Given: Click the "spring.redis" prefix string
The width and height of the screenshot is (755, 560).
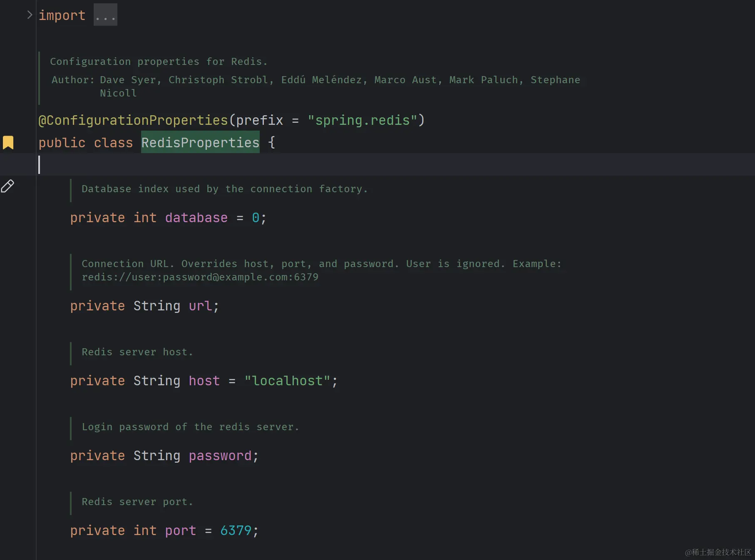Looking at the screenshot, I should pyautogui.click(x=363, y=120).
